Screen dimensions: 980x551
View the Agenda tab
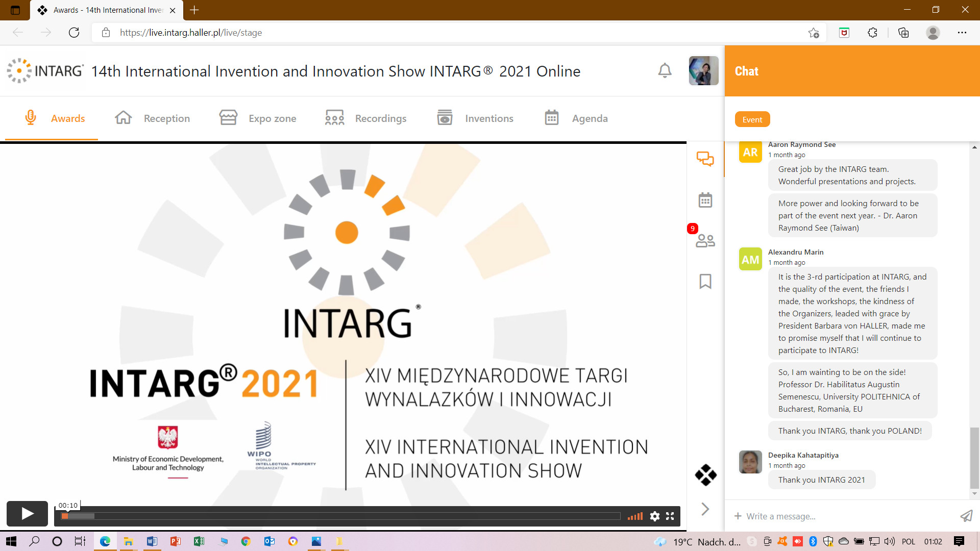coord(576,118)
